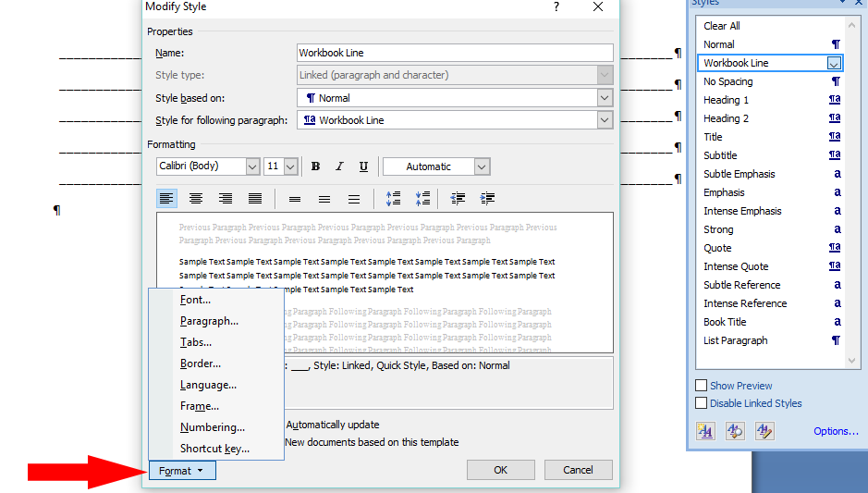
Task: Apply Underline formatting button
Action: pos(363,166)
